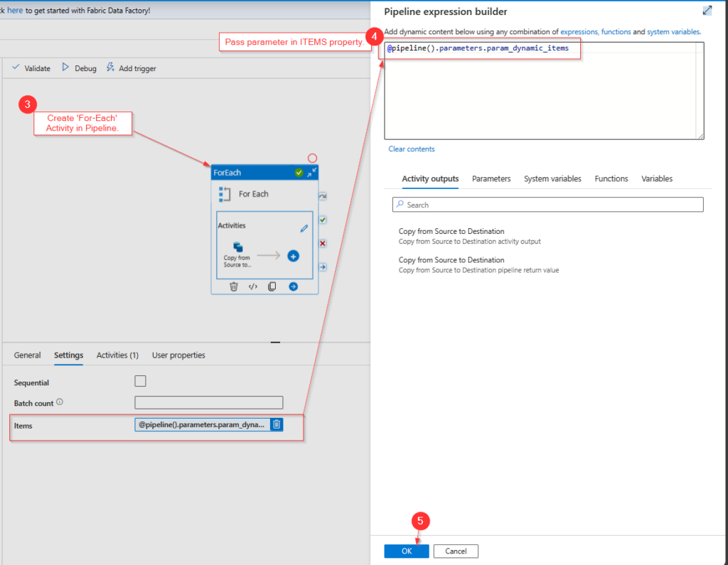Click the Validate checkmark icon
The image size is (728, 565).
tap(16, 68)
